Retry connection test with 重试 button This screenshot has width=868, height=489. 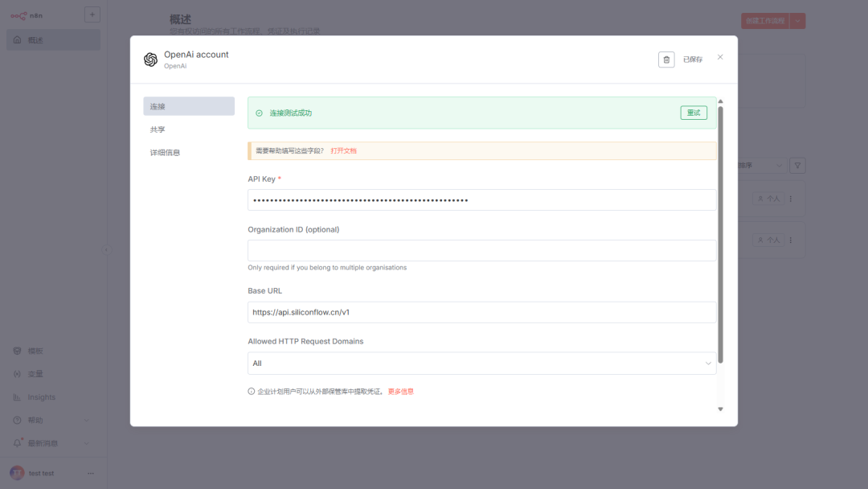coord(693,113)
